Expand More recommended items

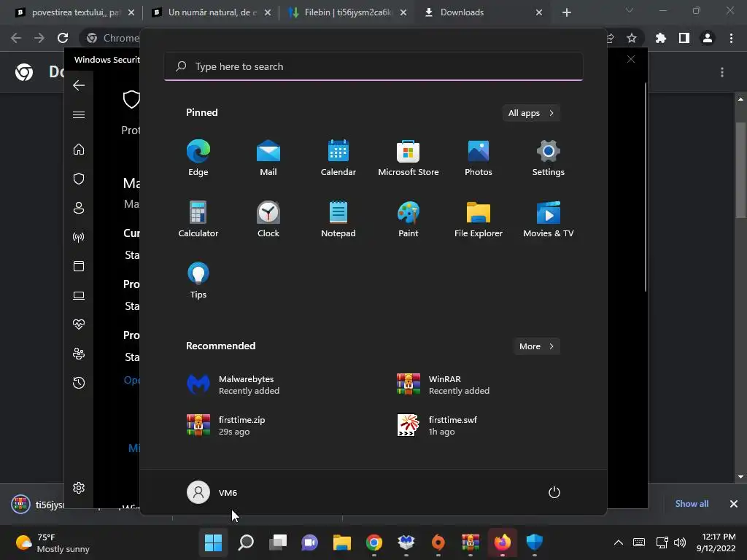537,346
